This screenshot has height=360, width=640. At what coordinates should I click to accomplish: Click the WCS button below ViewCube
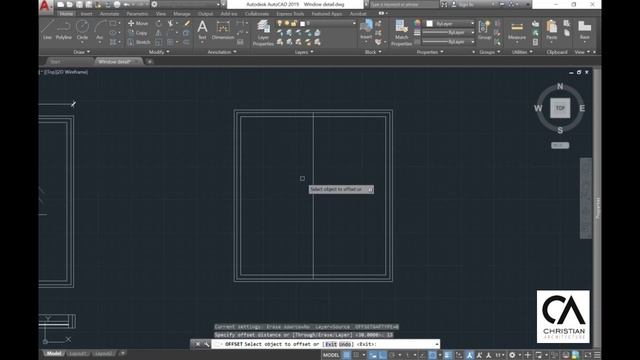click(560, 145)
